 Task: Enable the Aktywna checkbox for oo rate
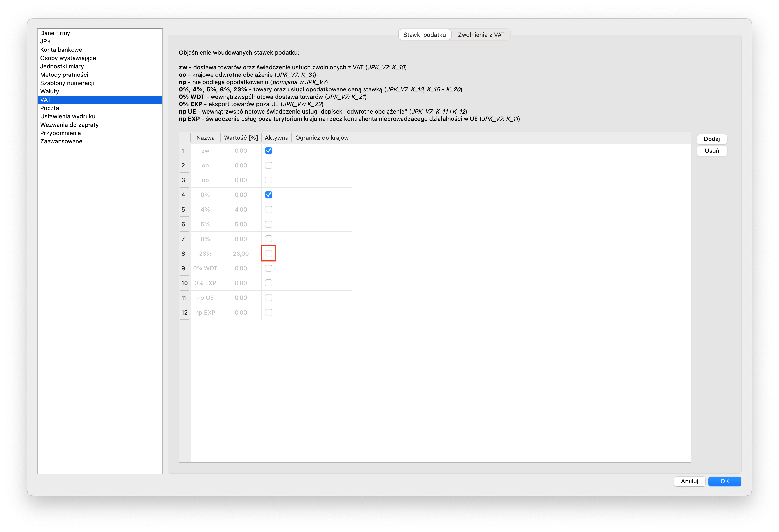pos(268,165)
